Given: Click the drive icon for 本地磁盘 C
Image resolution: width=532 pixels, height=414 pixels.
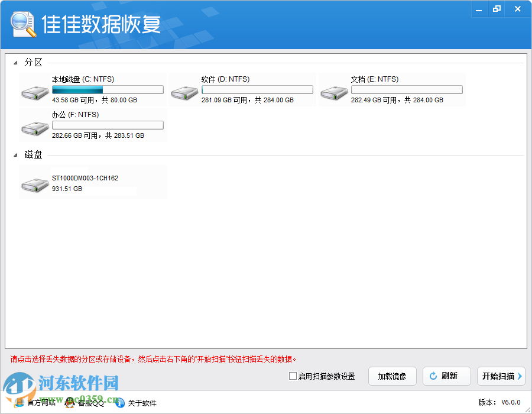Looking at the screenshot, I should [35, 93].
